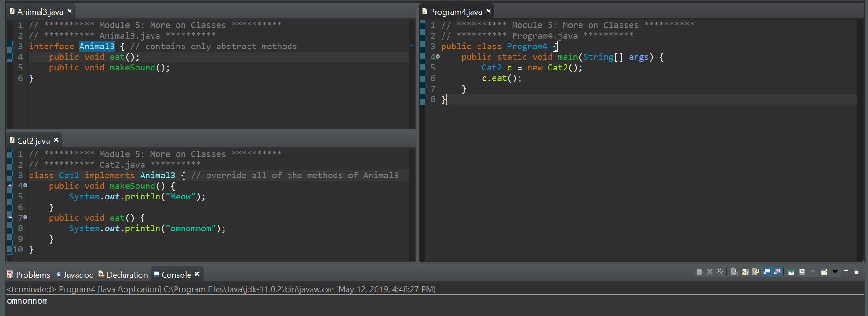Click line number 10 in Cat2.java gutter
This screenshot has height=316, width=868.
18,250
